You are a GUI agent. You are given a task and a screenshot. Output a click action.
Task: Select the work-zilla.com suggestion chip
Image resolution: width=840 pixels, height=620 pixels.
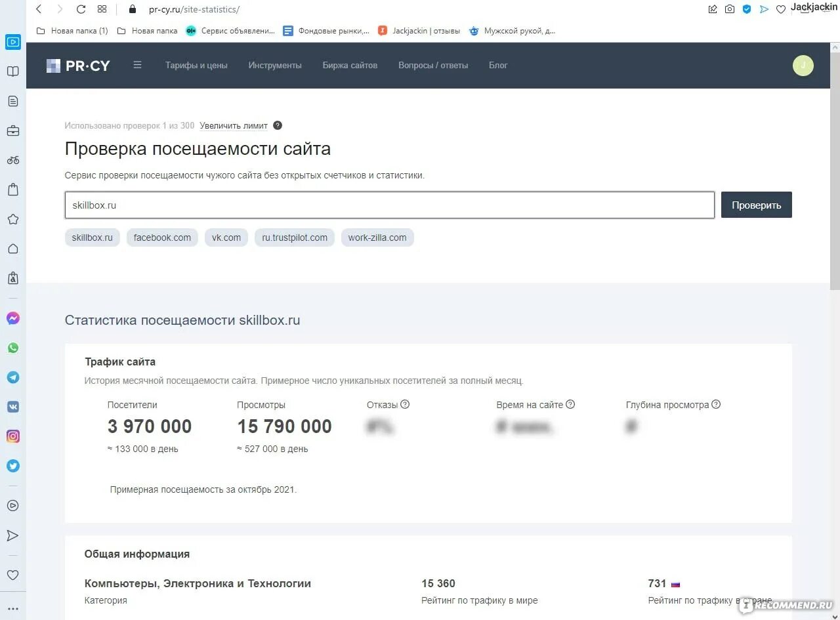[377, 238]
